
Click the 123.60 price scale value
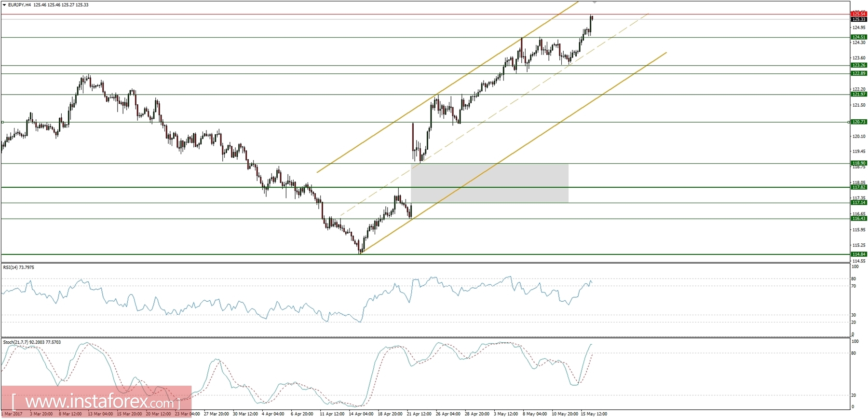(x=859, y=58)
